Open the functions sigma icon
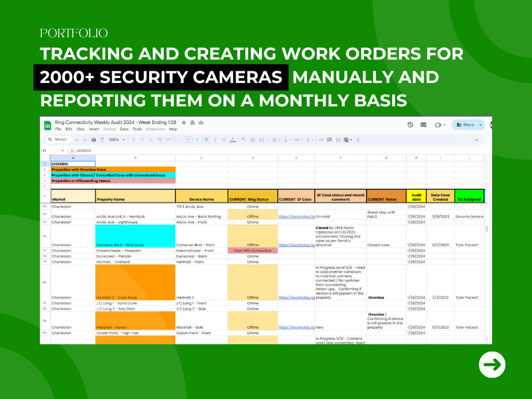Viewport: 532px width, 399px height. pyautogui.click(x=358, y=140)
